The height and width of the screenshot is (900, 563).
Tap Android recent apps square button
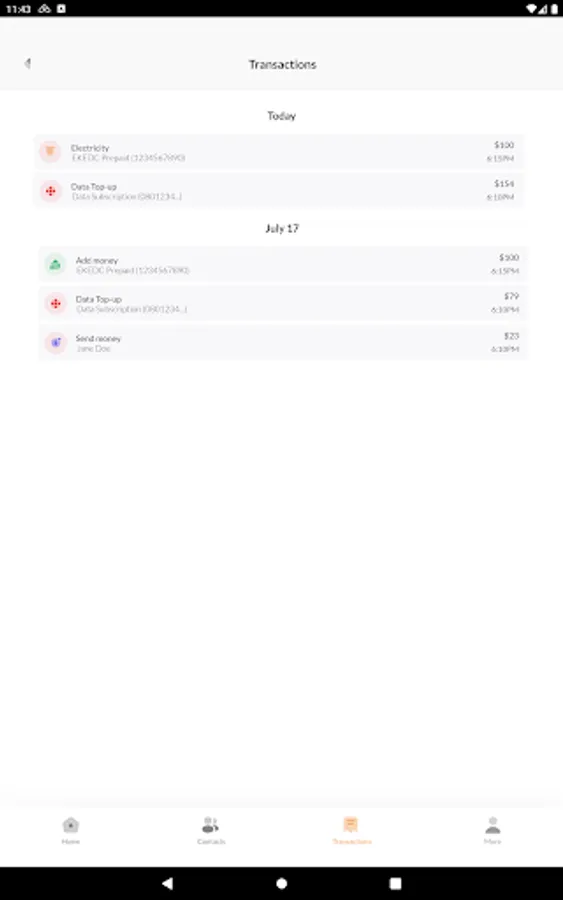click(x=395, y=883)
